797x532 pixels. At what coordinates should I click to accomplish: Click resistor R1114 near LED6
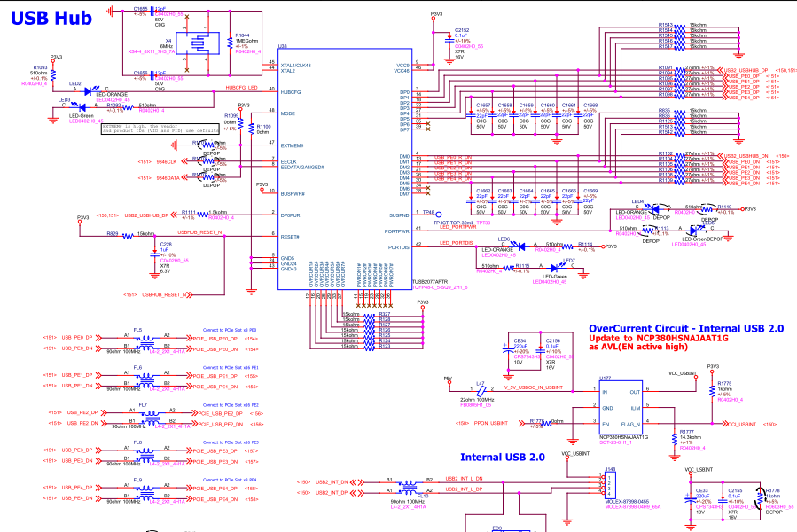(x=567, y=246)
